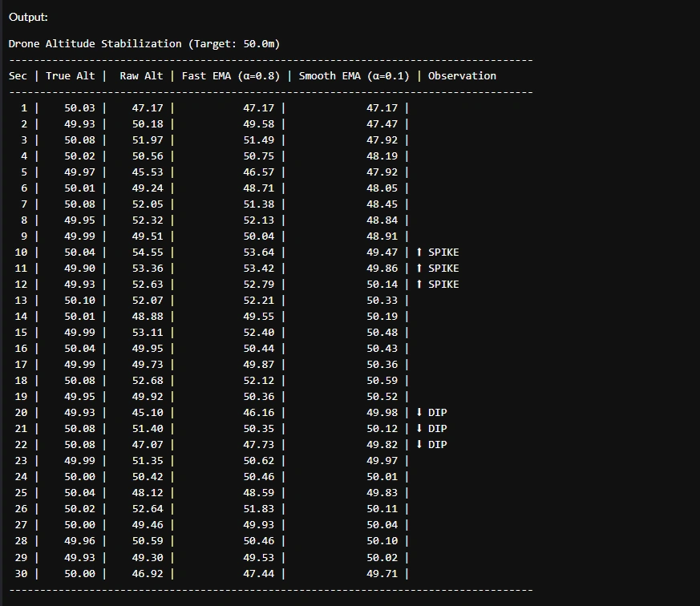Screen dimensions: 700x606
Task: Click the SPIKE text at second 10
Action: pos(443,252)
